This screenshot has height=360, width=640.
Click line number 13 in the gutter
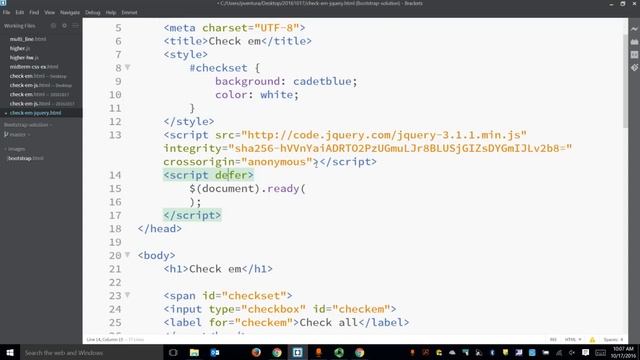[x=115, y=135]
